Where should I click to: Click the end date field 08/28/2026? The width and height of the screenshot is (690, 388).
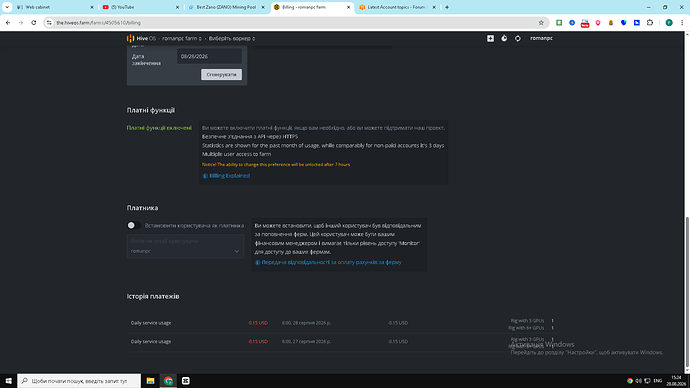click(x=209, y=56)
